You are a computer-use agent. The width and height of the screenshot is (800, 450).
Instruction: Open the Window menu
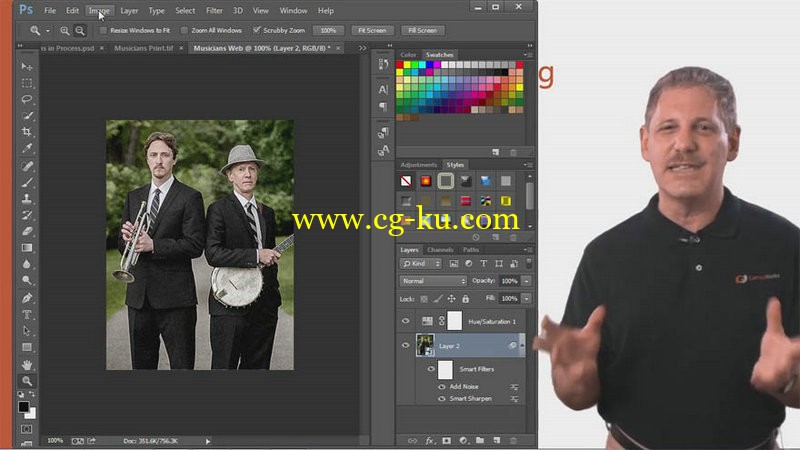pos(293,11)
